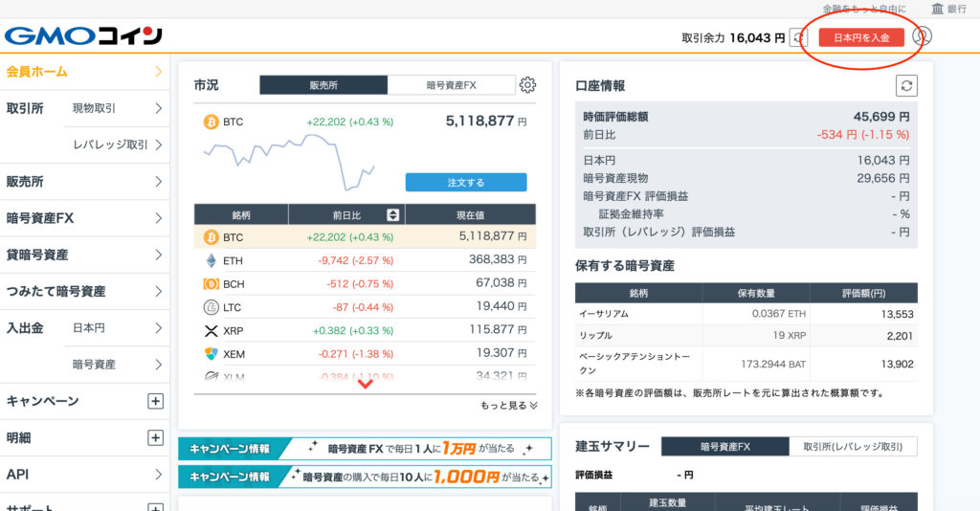Click 取引余力 16,043 円 balance text

point(733,38)
